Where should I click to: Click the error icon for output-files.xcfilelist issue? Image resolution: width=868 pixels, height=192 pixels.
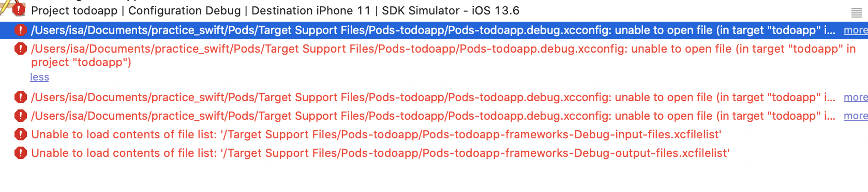coord(20,153)
